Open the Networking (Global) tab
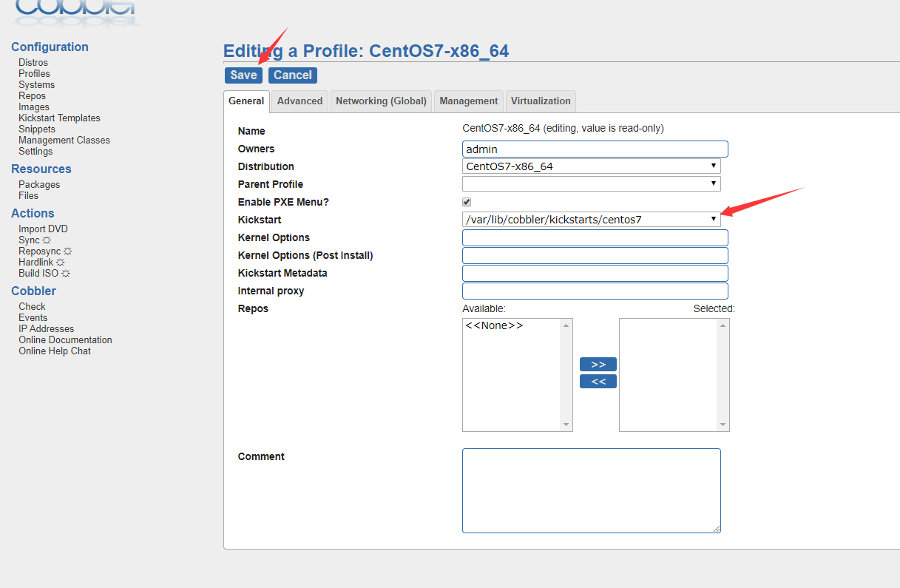This screenshot has width=900, height=588. 382,101
